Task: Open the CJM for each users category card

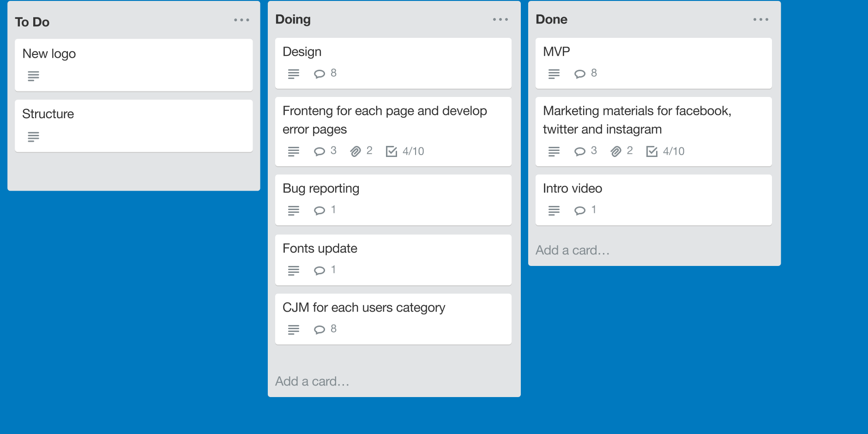Action: click(364, 308)
